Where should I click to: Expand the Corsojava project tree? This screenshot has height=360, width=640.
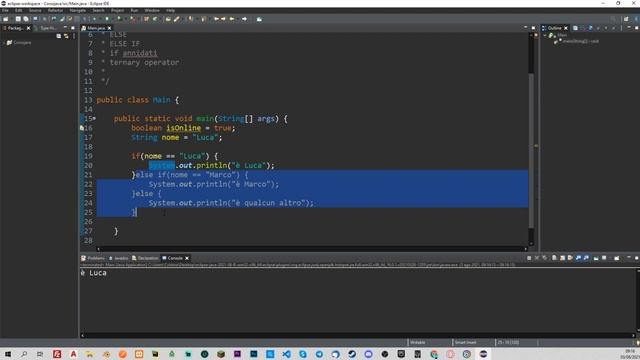4,42
